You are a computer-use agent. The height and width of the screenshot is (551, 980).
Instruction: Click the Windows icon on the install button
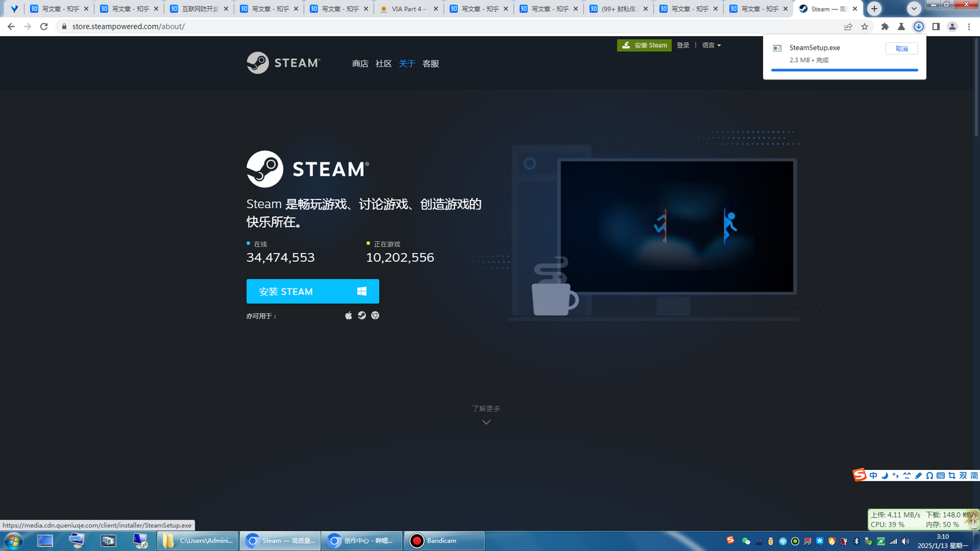361,291
